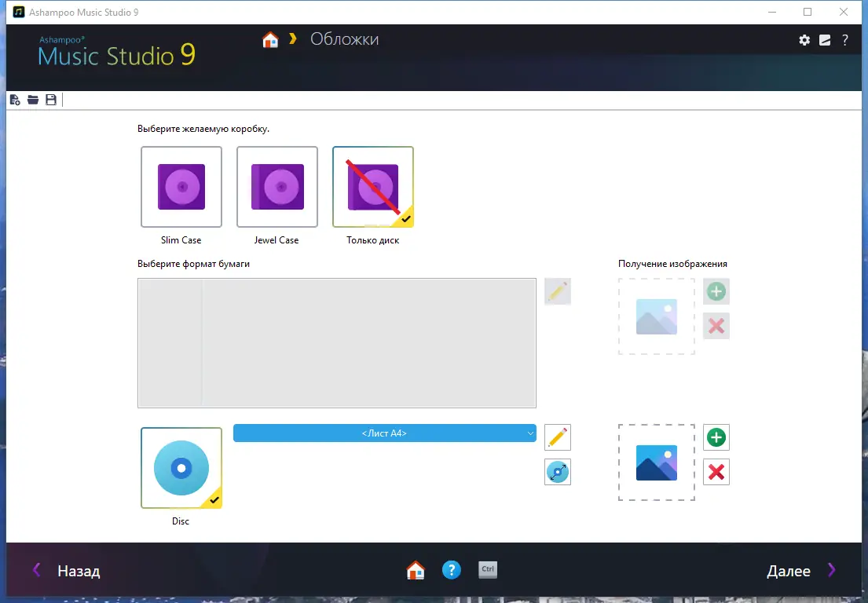The image size is (868, 603).
Task: Click the Обложки breadcrumb title
Action: coord(344,39)
